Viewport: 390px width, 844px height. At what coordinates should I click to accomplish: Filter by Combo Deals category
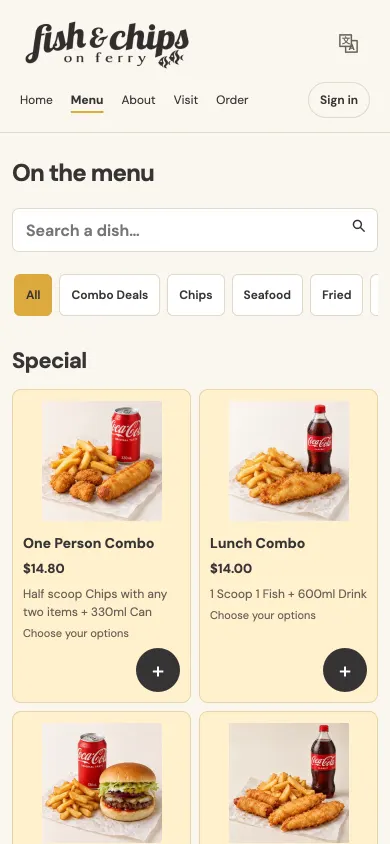[110, 295]
